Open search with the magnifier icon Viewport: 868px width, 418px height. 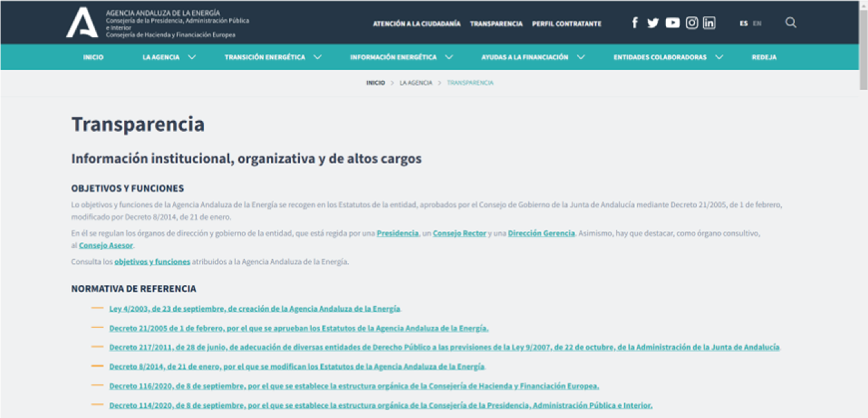point(791,23)
